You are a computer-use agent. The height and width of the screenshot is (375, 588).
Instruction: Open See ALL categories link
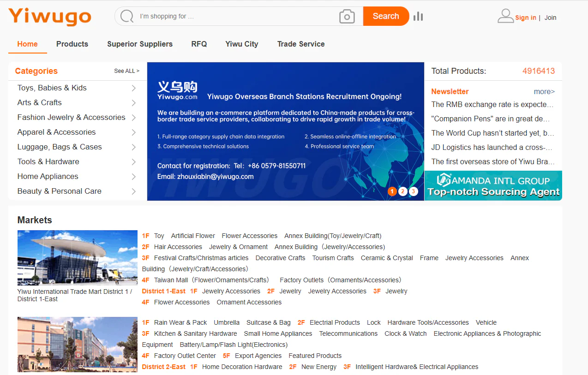126,71
